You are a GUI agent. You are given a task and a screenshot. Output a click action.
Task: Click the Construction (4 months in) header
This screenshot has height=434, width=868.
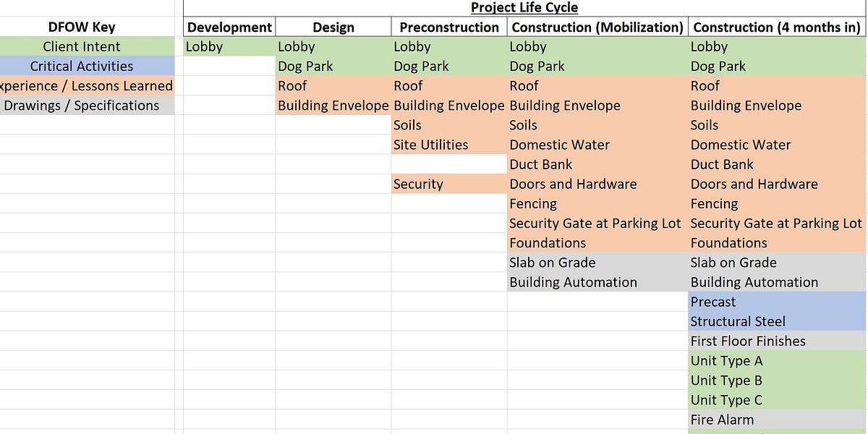tap(775, 27)
